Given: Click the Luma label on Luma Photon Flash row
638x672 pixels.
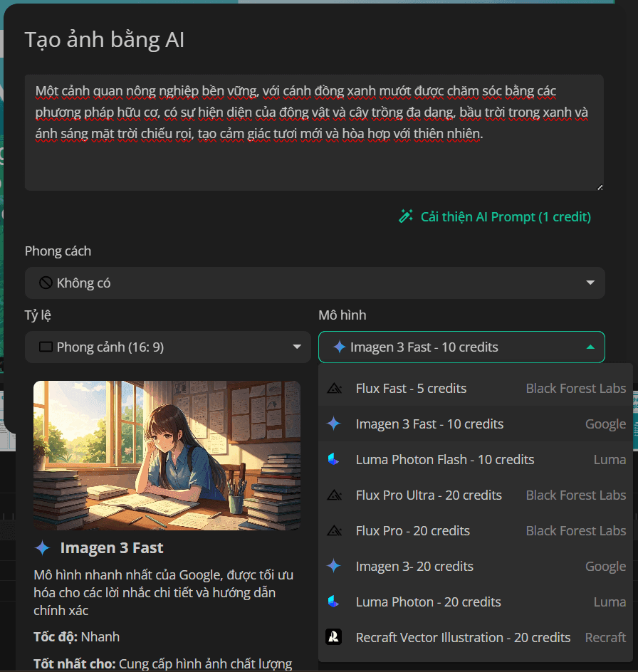Looking at the screenshot, I should [x=610, y=459].
